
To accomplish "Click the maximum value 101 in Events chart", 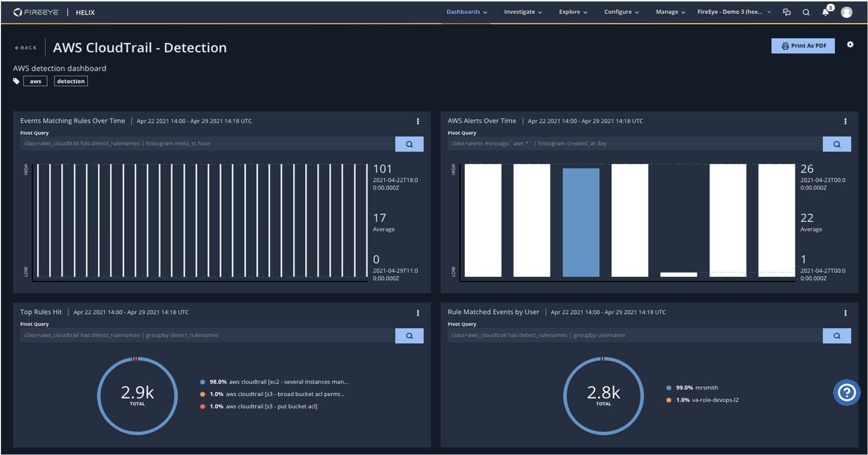I will [x=382, y=169].
